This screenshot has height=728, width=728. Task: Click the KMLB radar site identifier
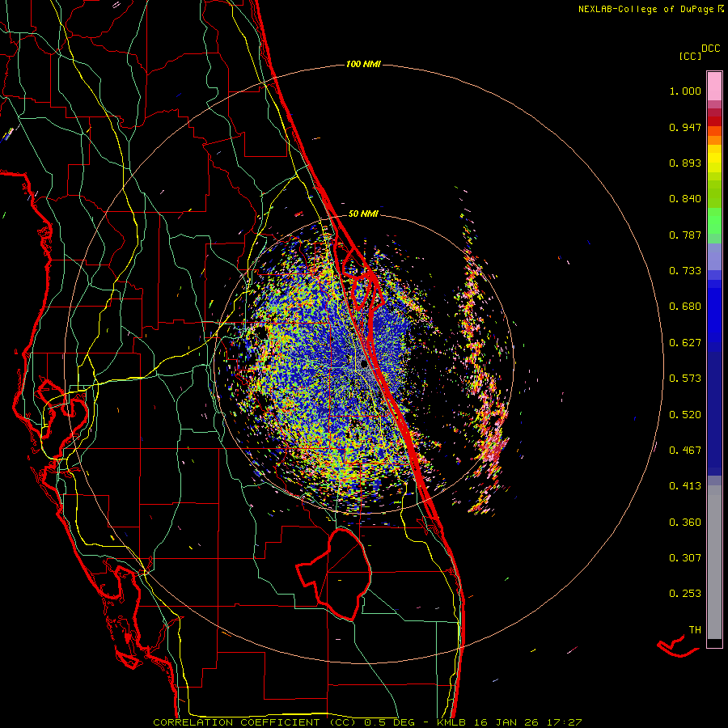pyautogui.click(x=452, y=722)
